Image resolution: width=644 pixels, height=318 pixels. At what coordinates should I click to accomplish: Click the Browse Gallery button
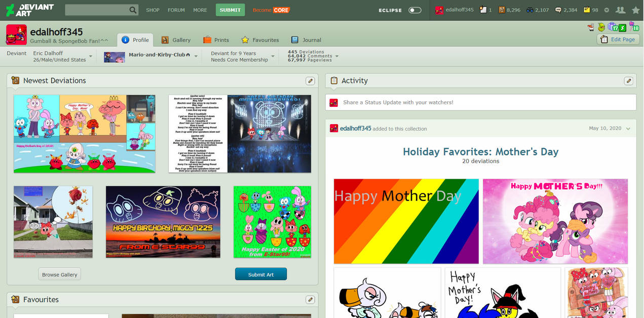pos(60,274)
